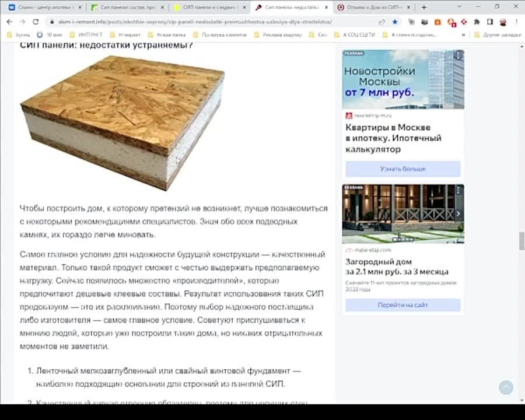Screen dimensions: 525x420
Task: Click next arrow on country house ad carousel
Action: point(458,214)
